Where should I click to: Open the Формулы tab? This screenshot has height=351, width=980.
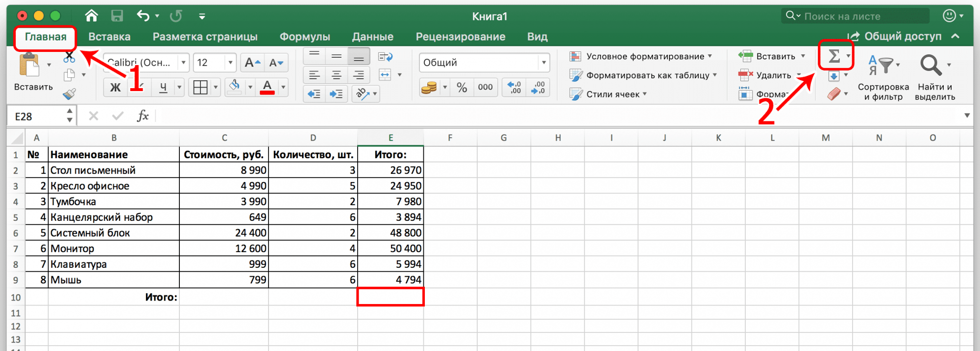(305, 37)
